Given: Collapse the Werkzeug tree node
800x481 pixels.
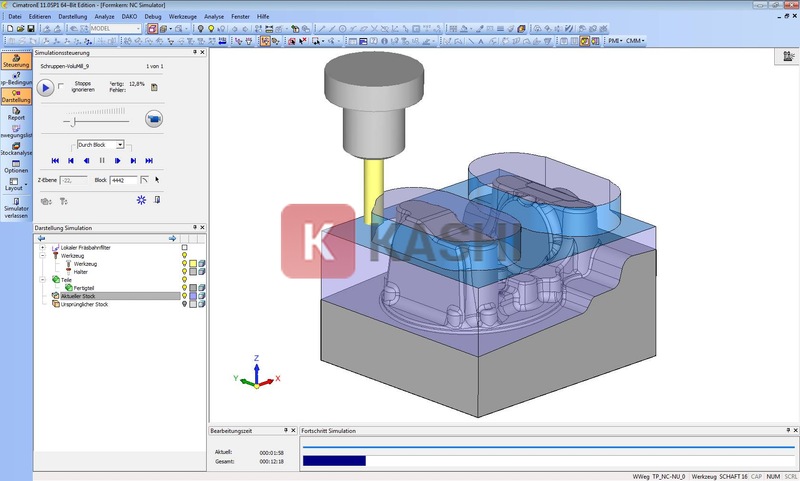Looking at the screenshot, I should (x=43, y=255).
